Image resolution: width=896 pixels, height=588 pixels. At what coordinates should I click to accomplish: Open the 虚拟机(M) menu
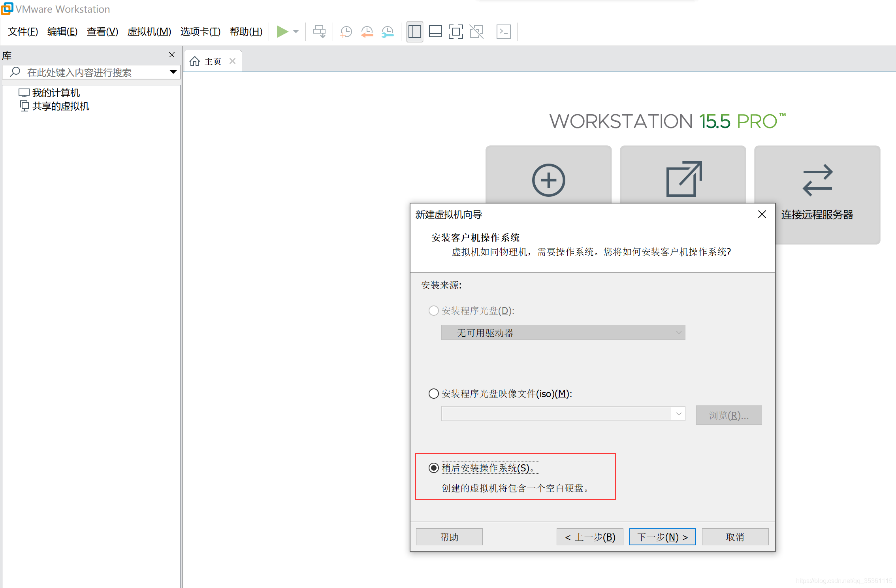coord(149,32)
